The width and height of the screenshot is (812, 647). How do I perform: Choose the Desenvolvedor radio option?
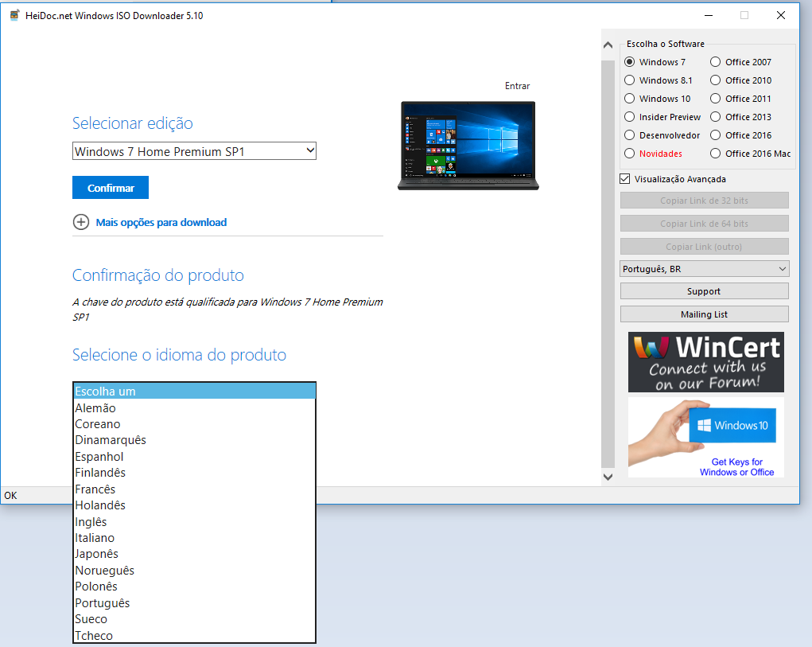point(629,135)
